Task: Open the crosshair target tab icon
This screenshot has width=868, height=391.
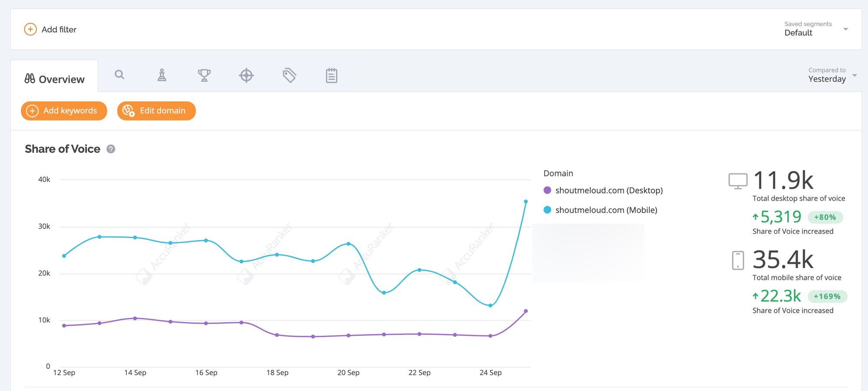Action: click(247, 75)
